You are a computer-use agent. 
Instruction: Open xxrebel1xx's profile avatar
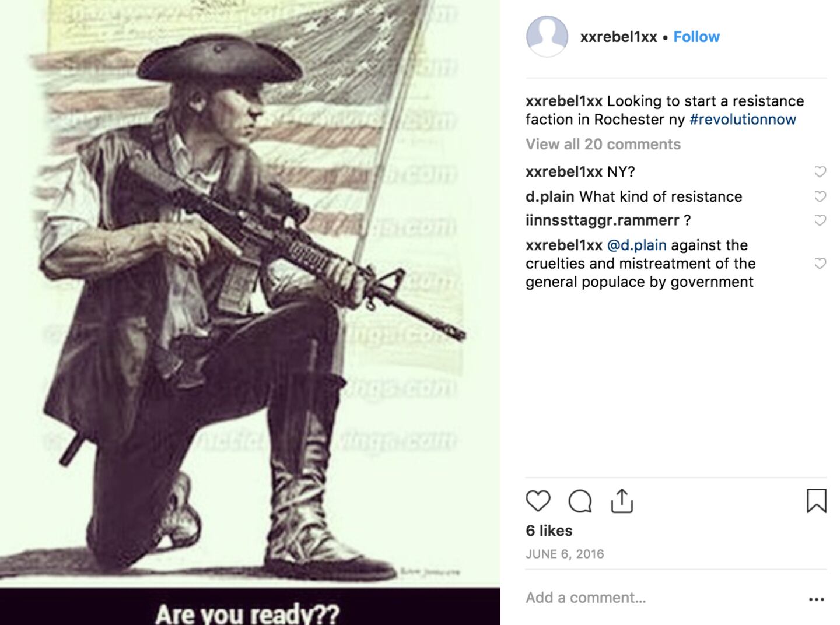547,36
